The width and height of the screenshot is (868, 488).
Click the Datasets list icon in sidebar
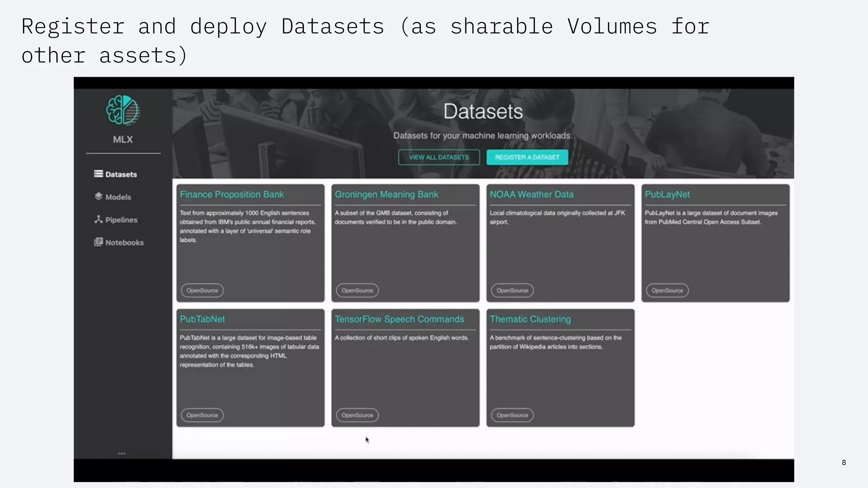coord(98,174)
